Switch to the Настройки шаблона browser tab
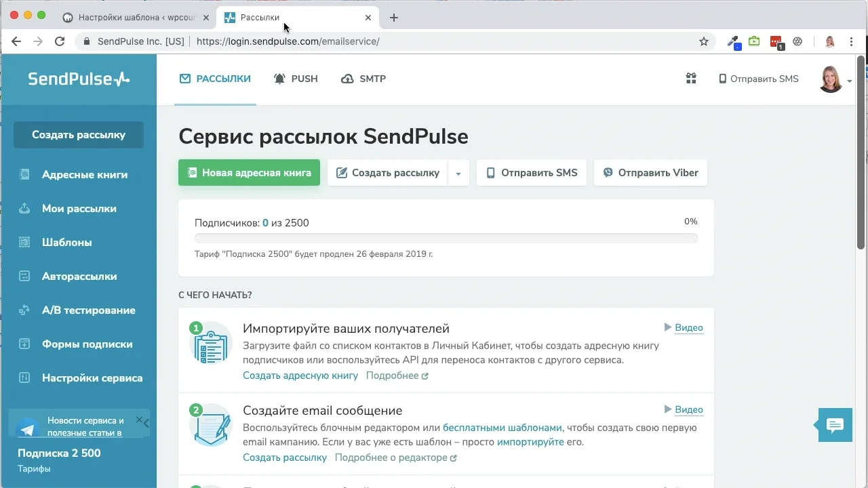This screenshot has height=488, width=868. [136, 18]
